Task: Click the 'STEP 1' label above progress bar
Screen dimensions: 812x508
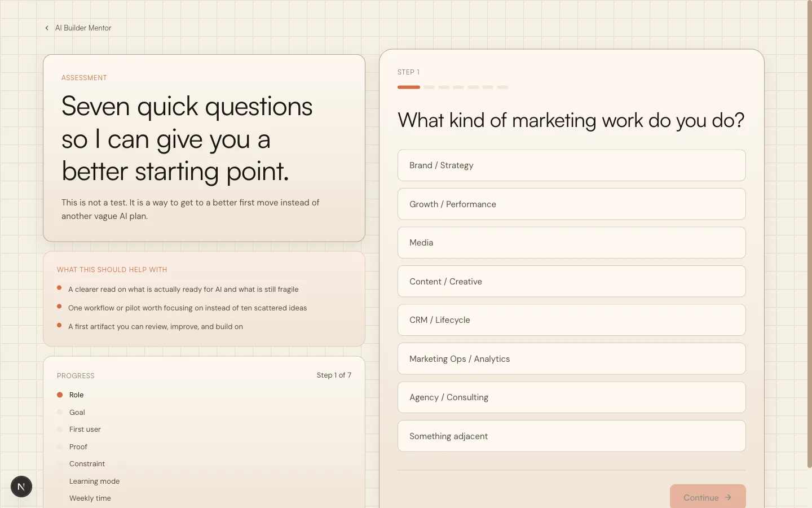Action: coord(408,72)
